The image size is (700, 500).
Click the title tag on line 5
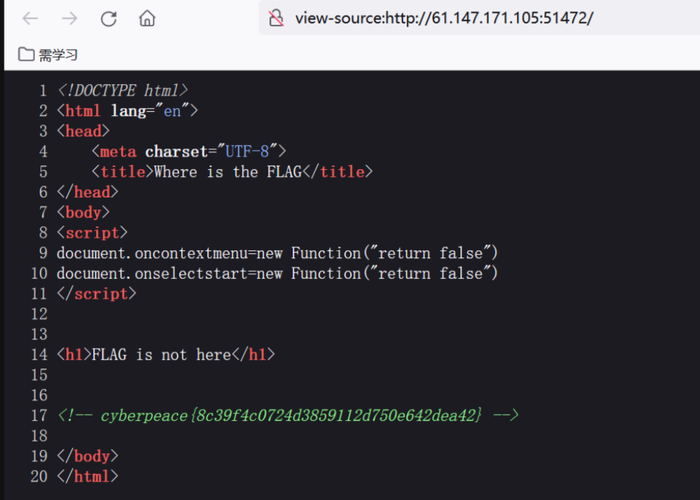119,172
